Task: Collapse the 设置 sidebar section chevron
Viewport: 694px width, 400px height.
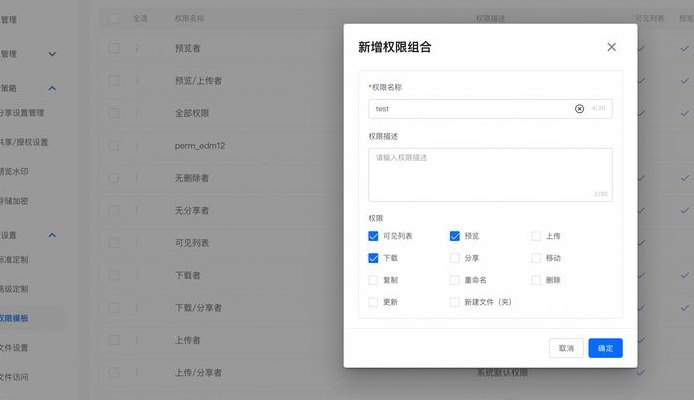Action: pyautogui.click(x=52, y=235)
